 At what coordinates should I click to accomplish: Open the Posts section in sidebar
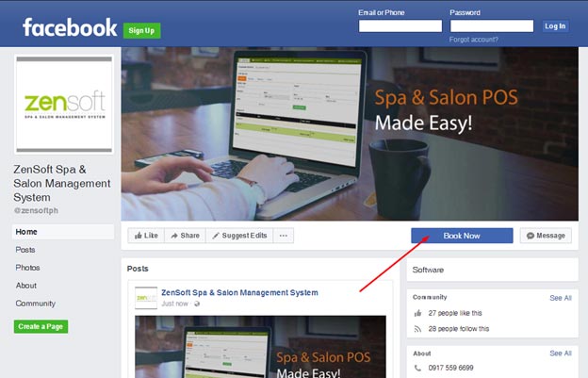tap(25, 250)
